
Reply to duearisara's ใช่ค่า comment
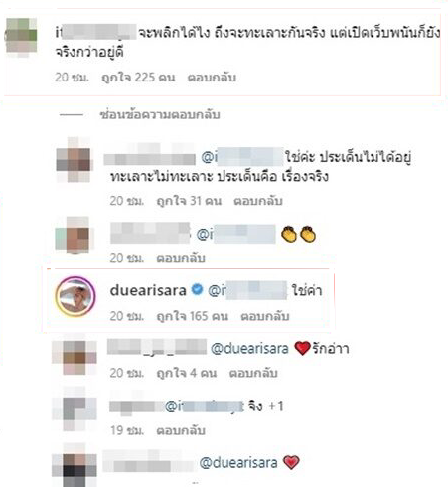tap(265, 316)
